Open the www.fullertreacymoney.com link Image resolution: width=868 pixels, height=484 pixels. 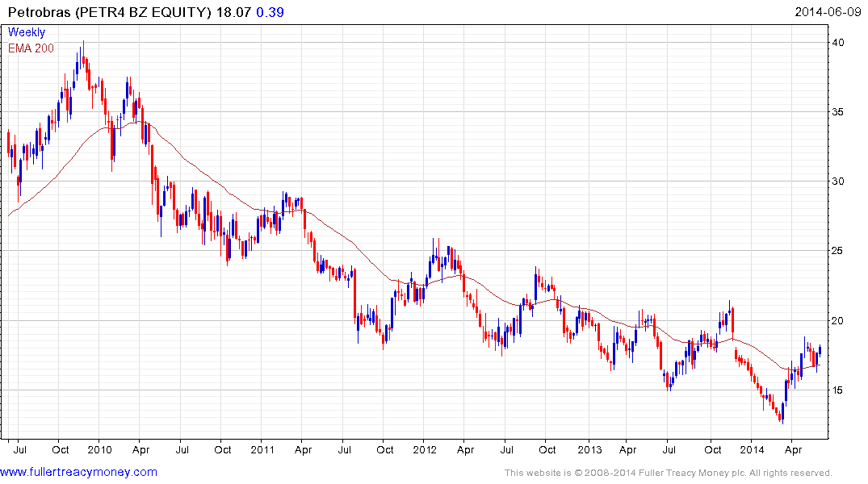coord(78,472)
